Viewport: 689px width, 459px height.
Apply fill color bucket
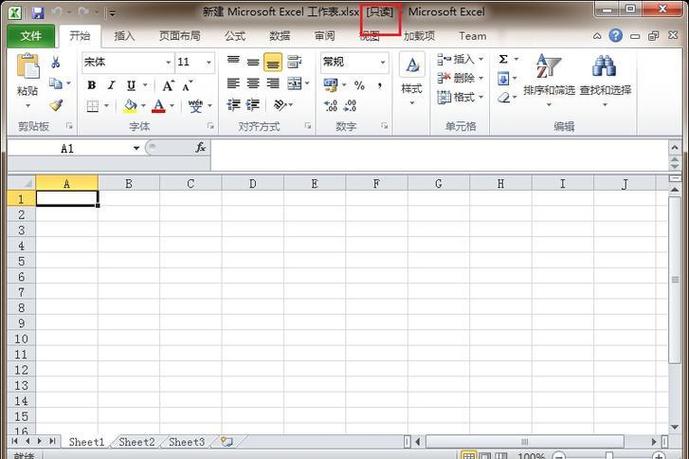[130, 106]
